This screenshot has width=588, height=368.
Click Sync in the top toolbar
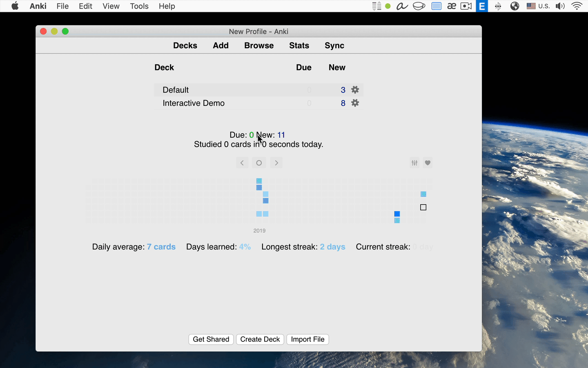(x=334, y=45)
